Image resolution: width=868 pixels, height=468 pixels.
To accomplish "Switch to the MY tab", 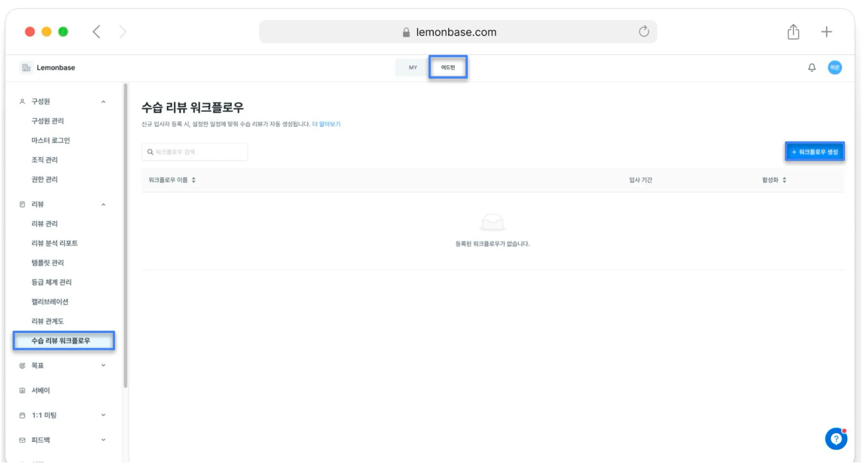I will tap(412, 68).
